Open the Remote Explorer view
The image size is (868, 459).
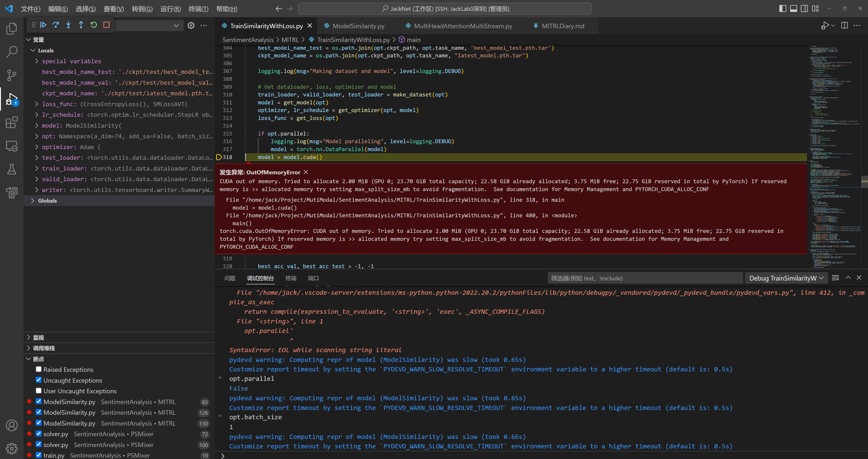tap(12, 146)
